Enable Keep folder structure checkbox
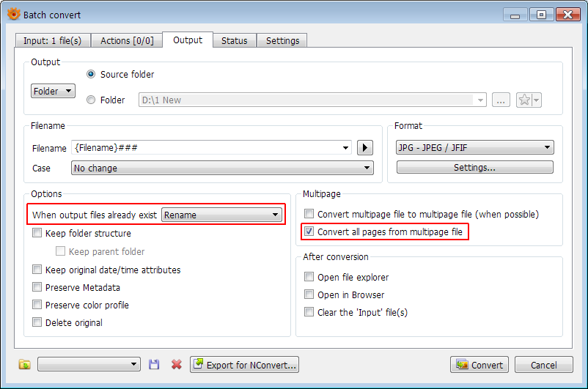Screen dimensions: 588x389 coord(37,233)
